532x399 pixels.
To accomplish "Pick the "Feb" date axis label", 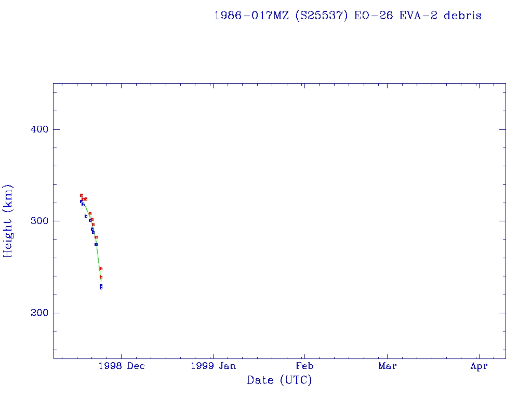I will [x=304, y=366].
